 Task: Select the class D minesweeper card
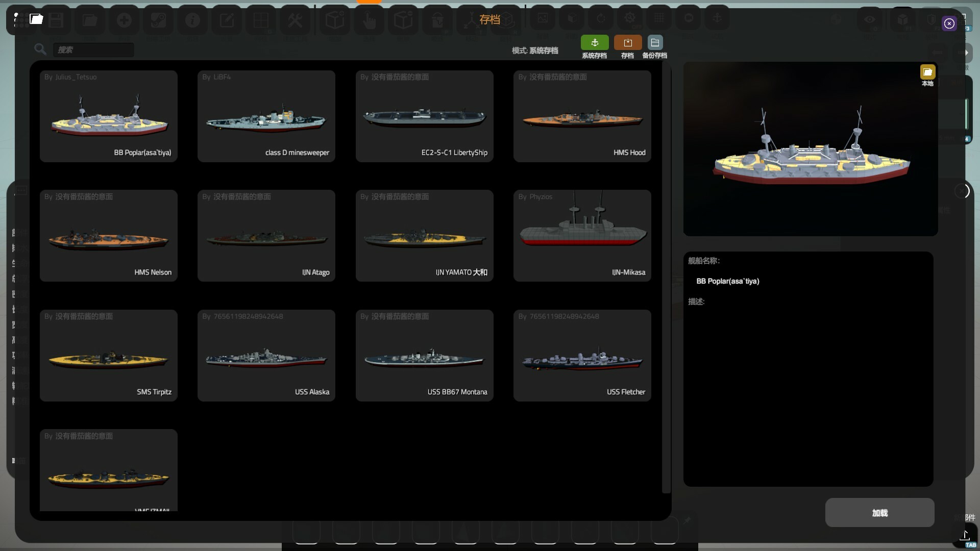[266, 116]
